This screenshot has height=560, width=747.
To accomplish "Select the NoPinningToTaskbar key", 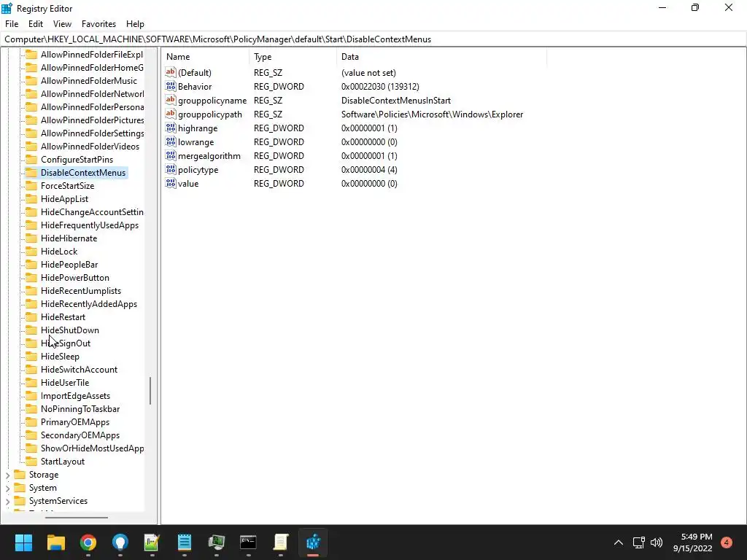I will click(x=80, y=408).
